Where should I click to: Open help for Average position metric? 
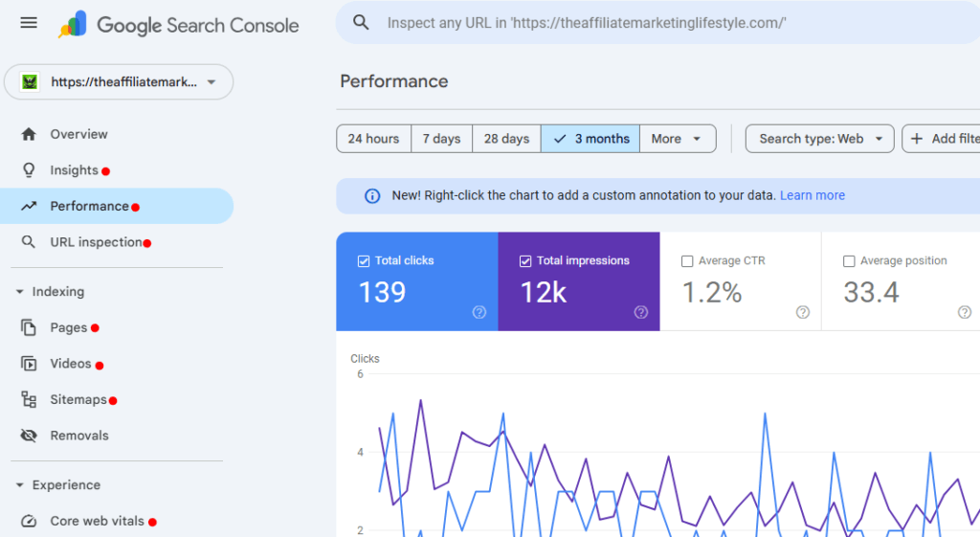[965, 312]
